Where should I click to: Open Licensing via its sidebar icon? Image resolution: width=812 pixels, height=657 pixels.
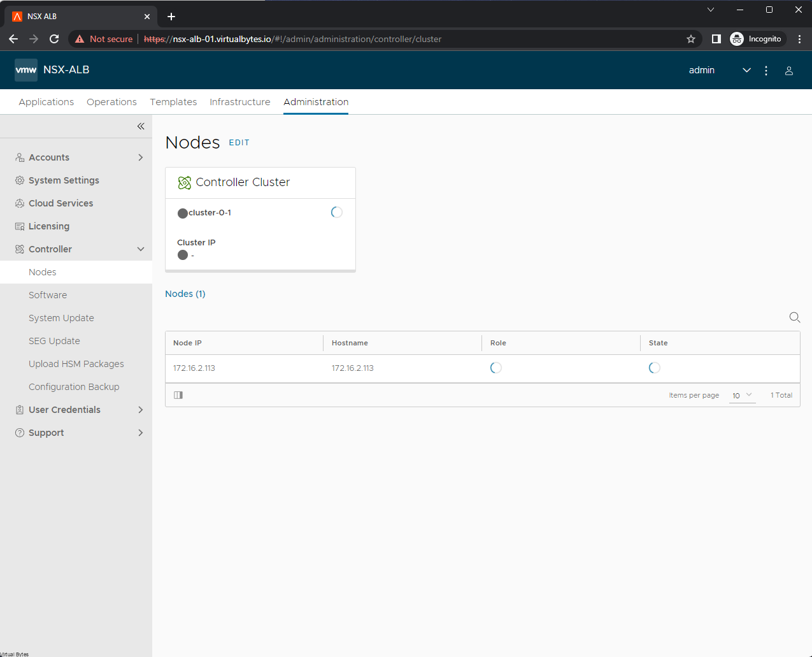click(x=20, y=226)
